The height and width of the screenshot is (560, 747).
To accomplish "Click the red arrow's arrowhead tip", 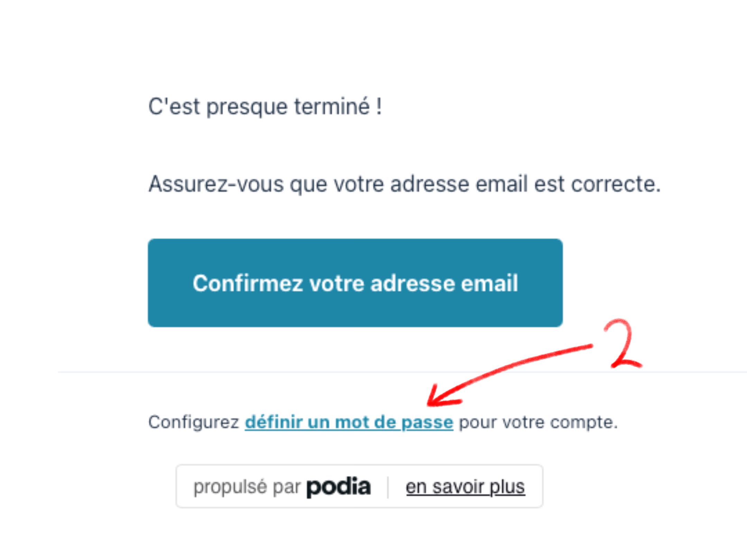I will click(x=430, y=403).
